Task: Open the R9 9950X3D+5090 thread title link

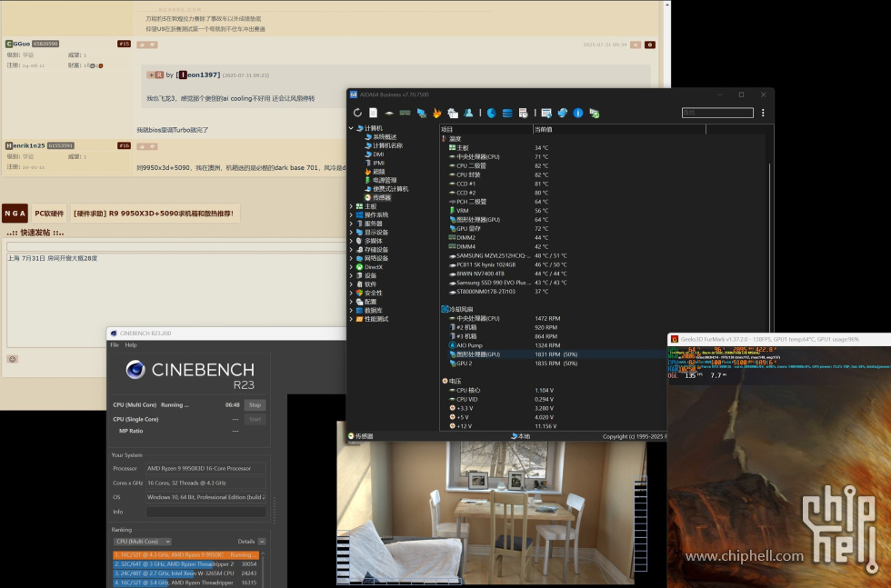Action: pos(154,214)
